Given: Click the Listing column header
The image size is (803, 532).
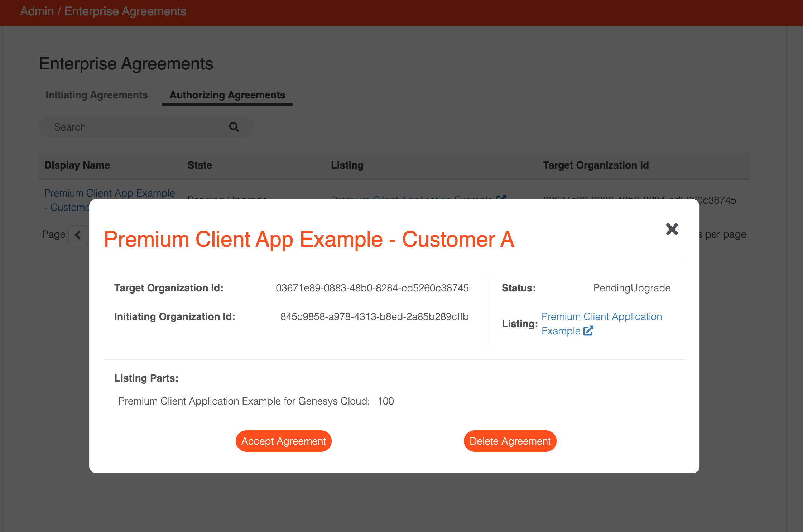Looking at the screenshot, I should (x=347, y=165).
